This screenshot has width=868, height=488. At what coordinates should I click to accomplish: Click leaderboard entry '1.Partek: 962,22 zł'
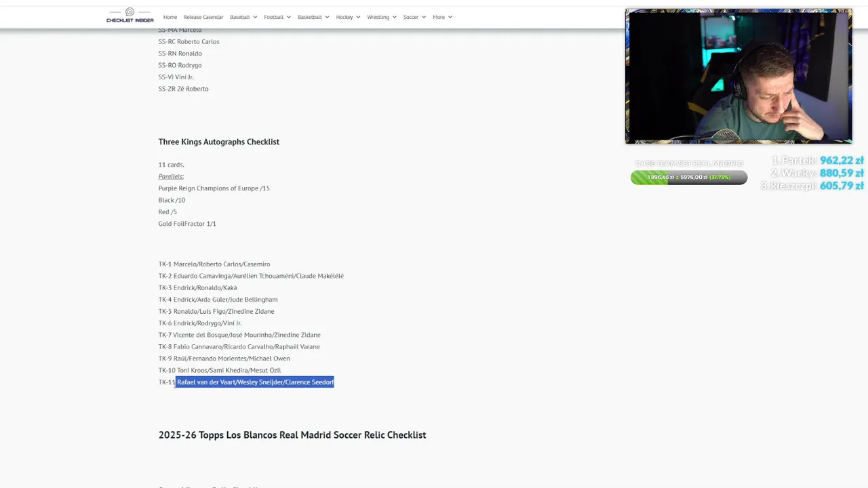[817, 161]
